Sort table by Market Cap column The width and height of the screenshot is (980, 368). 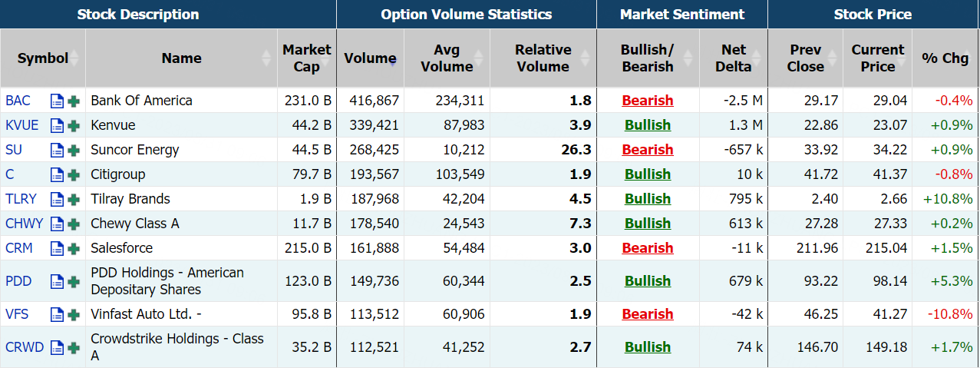tap(307, 58)
